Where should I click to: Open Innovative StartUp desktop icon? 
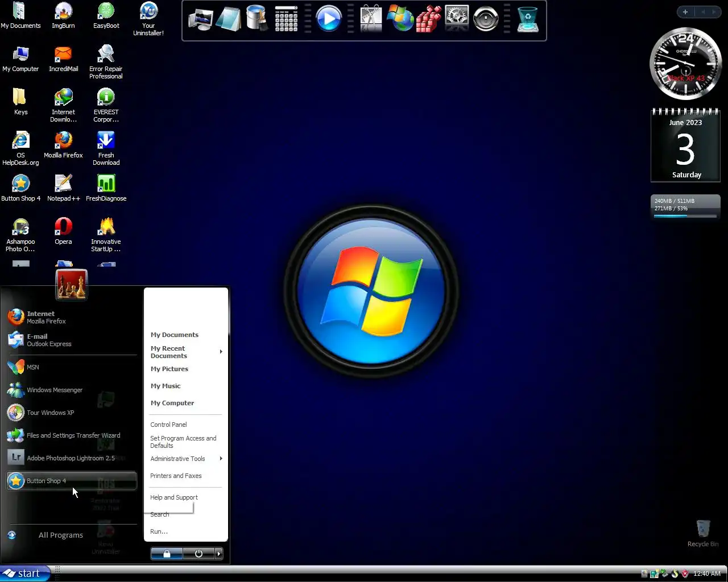point(106,235)
